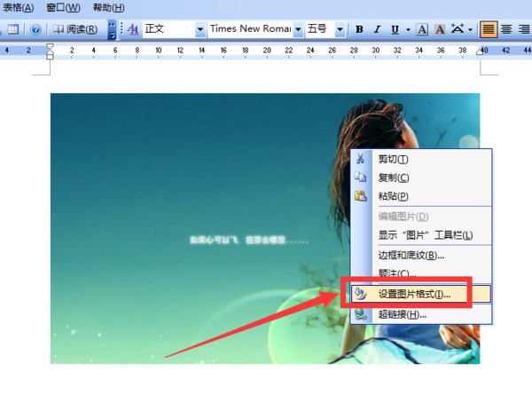Select 设置图片格式 from the context menu
Viewport: 532px width, 403px height.
click(x=414, y=294)
